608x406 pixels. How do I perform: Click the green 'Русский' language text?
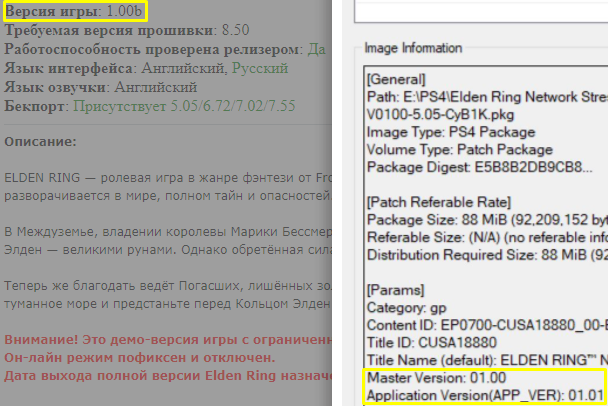260,68
